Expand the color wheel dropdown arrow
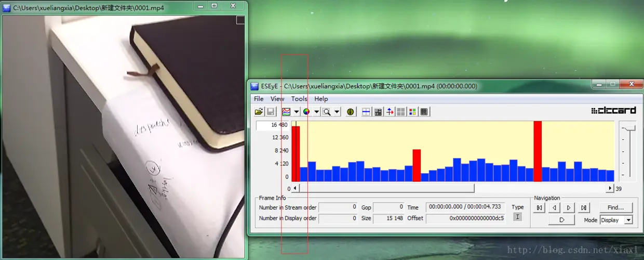 coord(316,112)
